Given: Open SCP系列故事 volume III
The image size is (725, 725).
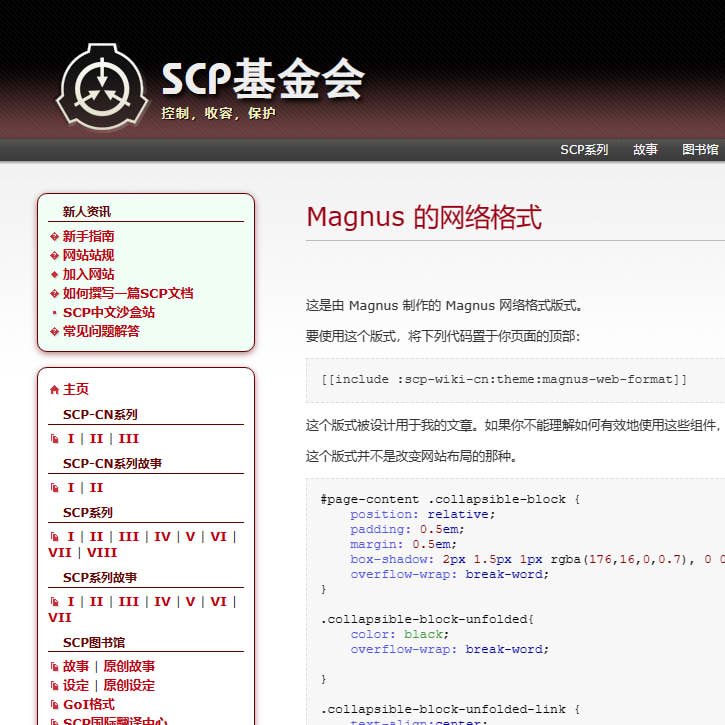Looking at the screenshot, I should click(129, 602).
